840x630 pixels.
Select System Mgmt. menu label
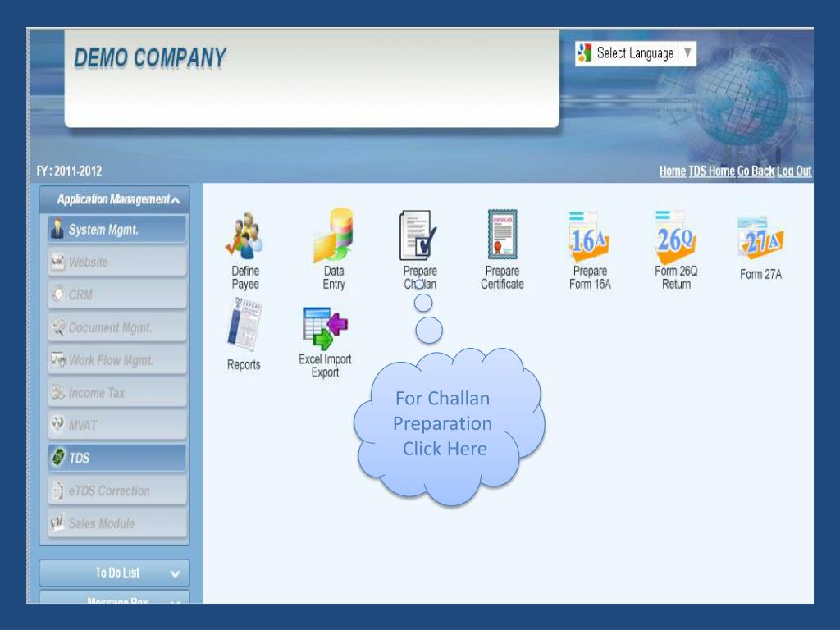103,230
